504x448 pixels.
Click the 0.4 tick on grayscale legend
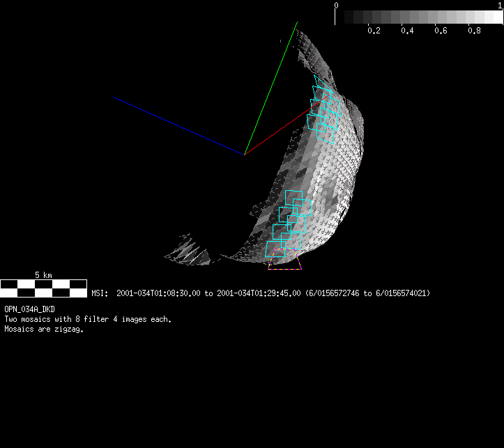pyautogui.click(x=407, y=31)
